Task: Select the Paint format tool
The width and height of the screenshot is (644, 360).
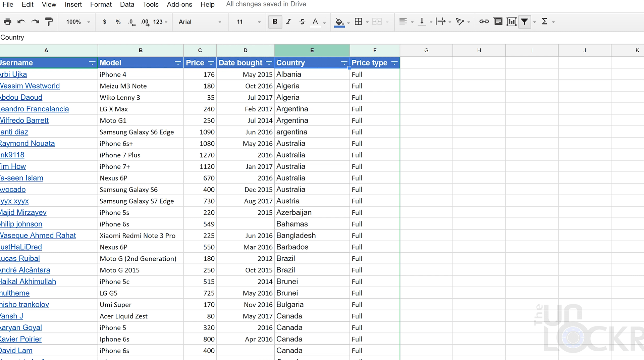Action: click(x=49, y=22)
